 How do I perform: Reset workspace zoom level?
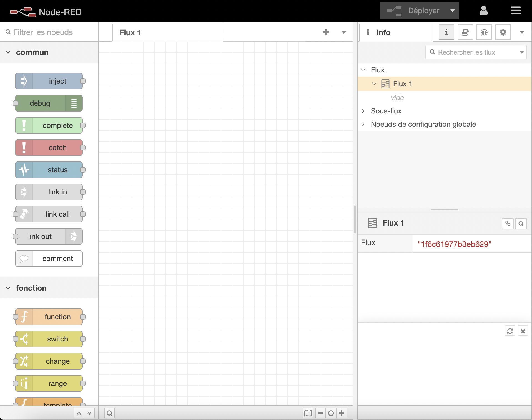pos(331,413)
